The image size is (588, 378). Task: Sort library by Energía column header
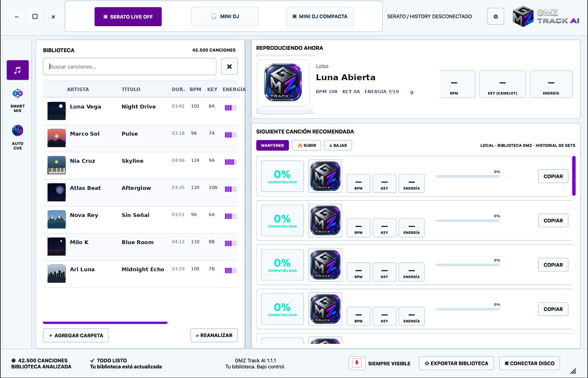[x=234, y=89]
